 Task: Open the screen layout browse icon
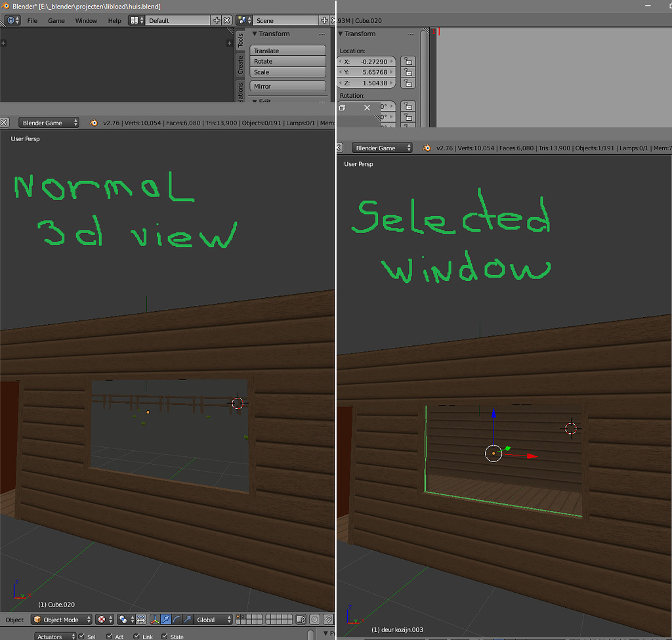point(136,20)
